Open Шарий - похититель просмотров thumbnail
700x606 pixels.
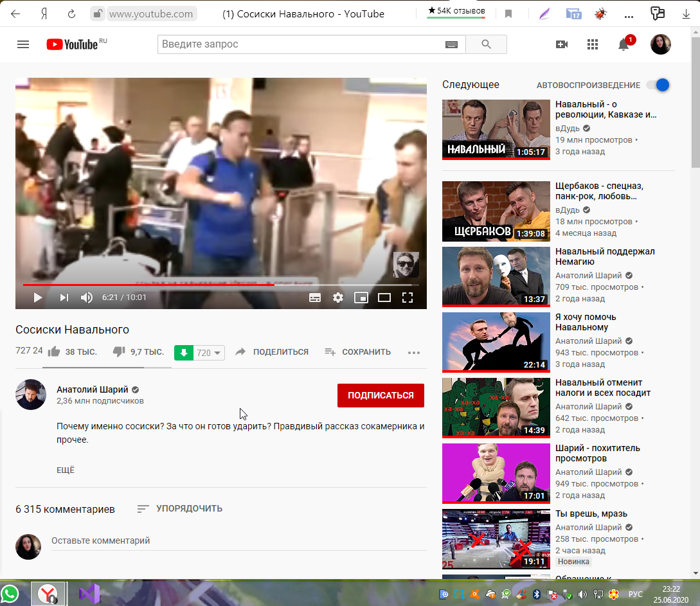(x=496, y=473)
